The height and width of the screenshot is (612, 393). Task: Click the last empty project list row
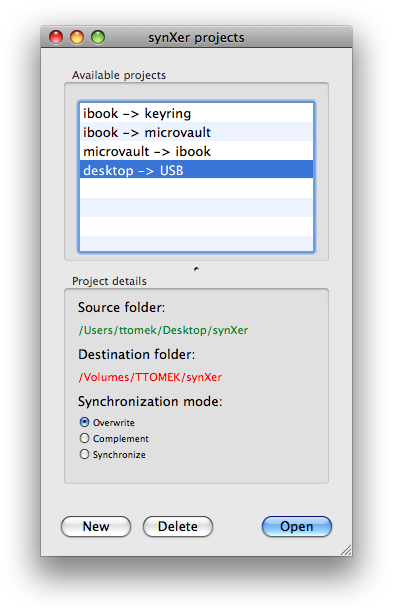196,244
